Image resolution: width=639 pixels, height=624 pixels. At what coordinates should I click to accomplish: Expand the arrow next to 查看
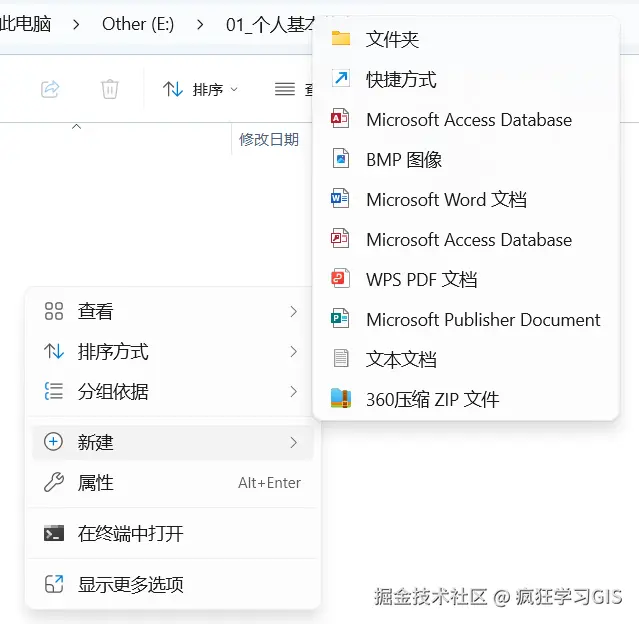pos(293,312)
